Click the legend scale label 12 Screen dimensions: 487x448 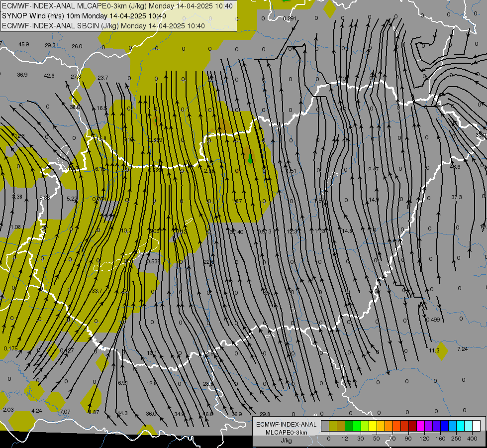click(344, 439)
